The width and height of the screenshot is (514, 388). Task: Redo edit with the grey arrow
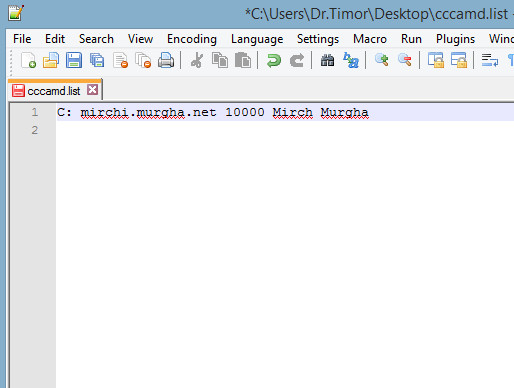[297, 61]
